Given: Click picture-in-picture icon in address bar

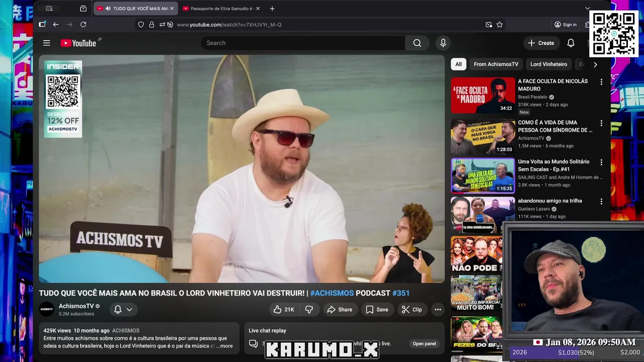Looking at the screenshot, I should pos(489,25).
